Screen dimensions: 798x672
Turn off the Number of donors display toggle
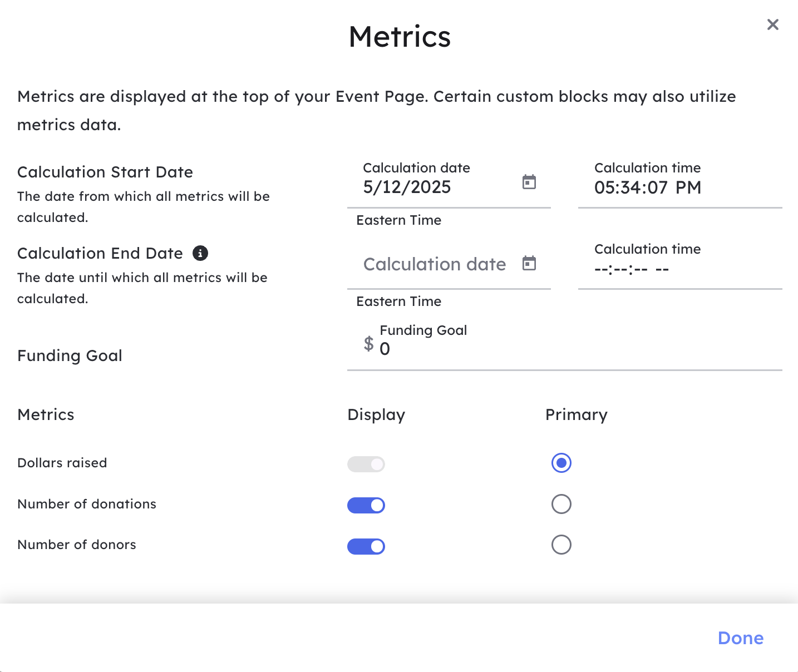point(366,546)
